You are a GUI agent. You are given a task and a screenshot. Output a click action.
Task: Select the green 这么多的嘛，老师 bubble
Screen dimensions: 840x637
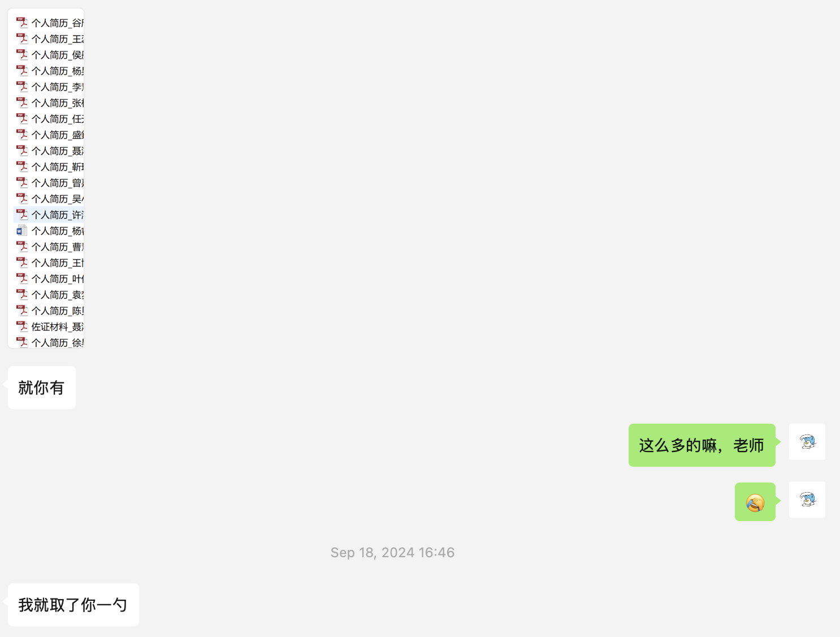click(702, 445)
